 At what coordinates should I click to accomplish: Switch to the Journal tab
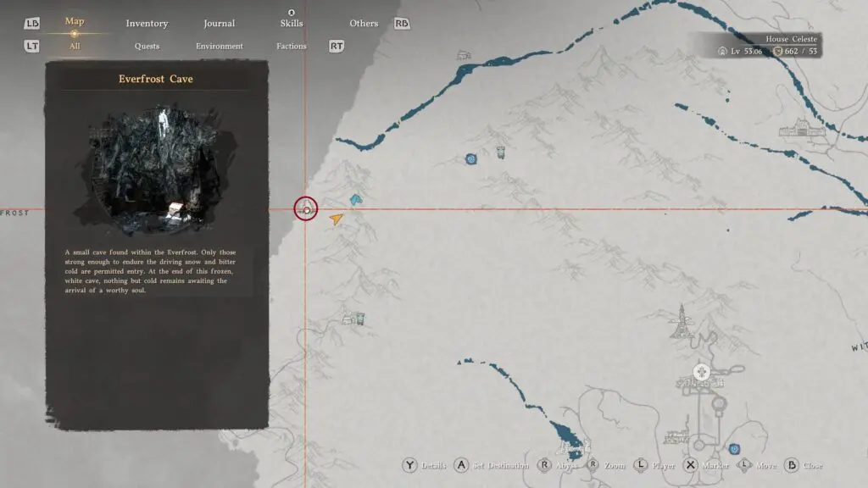pyautogui.click(x=220, y=23)
